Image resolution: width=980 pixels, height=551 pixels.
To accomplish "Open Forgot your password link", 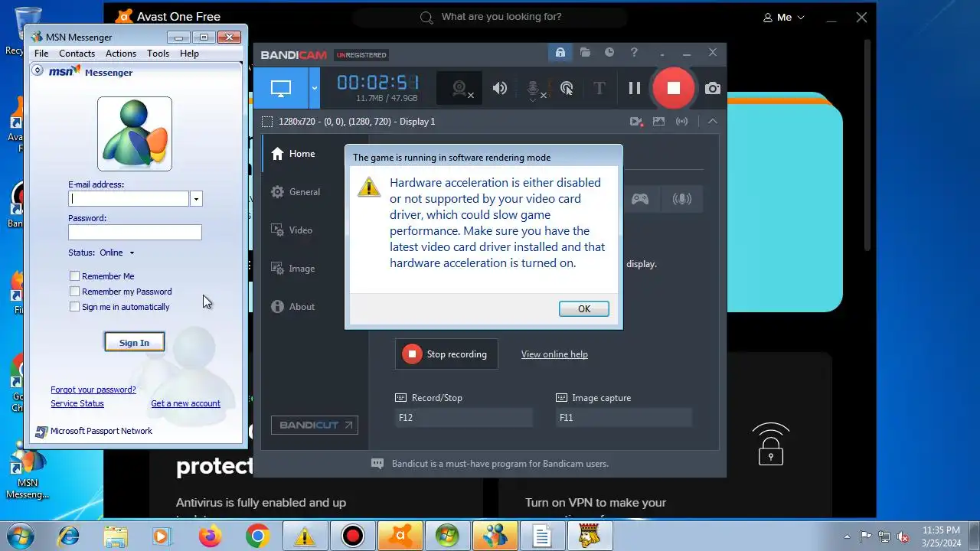I will click(93, 390).
